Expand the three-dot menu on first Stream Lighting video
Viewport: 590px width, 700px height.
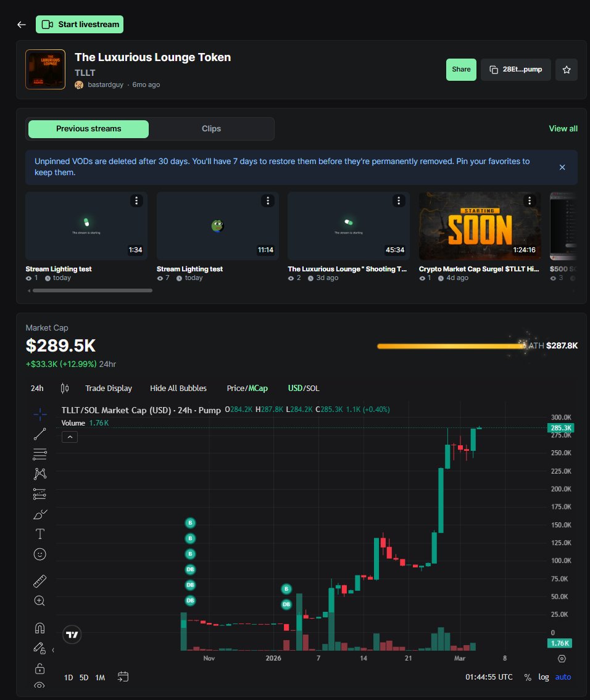(x=136, y=200)
